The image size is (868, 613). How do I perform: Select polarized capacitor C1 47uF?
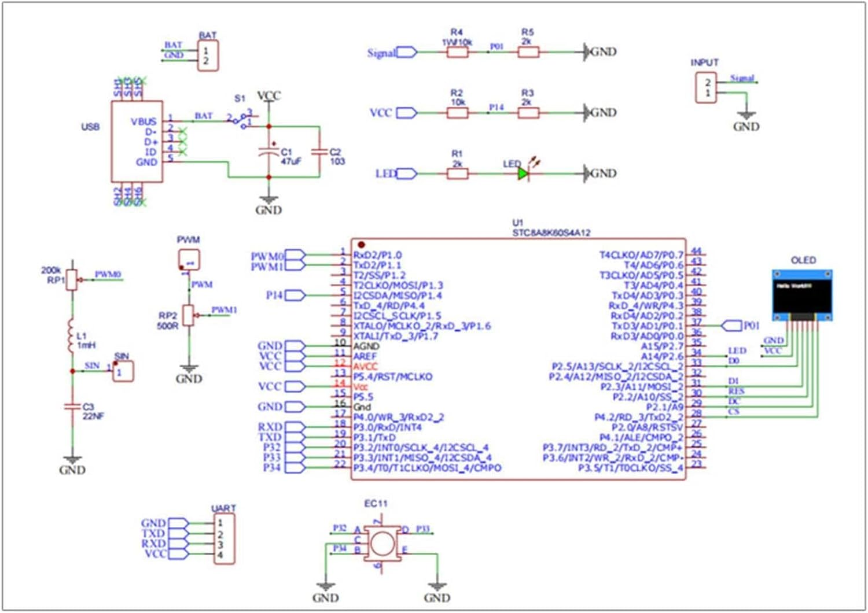(x=268, y=153)
